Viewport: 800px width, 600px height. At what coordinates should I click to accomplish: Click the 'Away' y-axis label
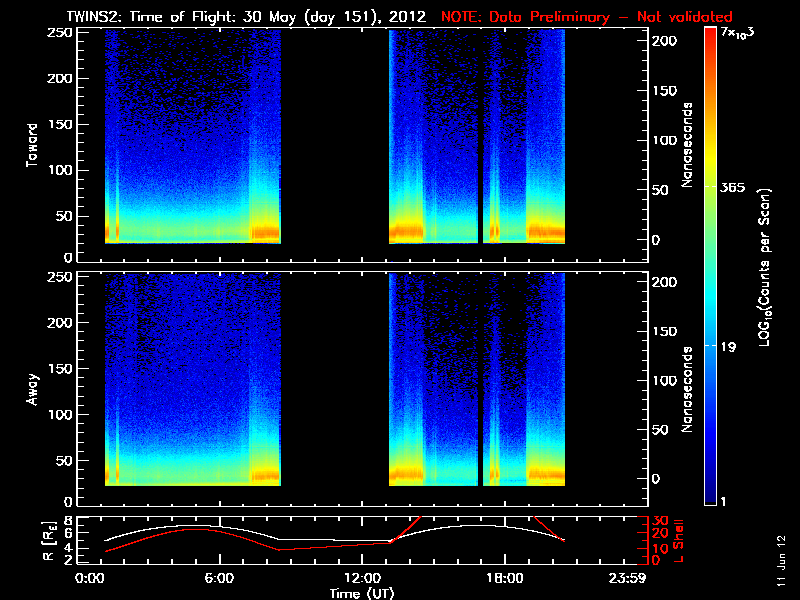tap(32, 386)
